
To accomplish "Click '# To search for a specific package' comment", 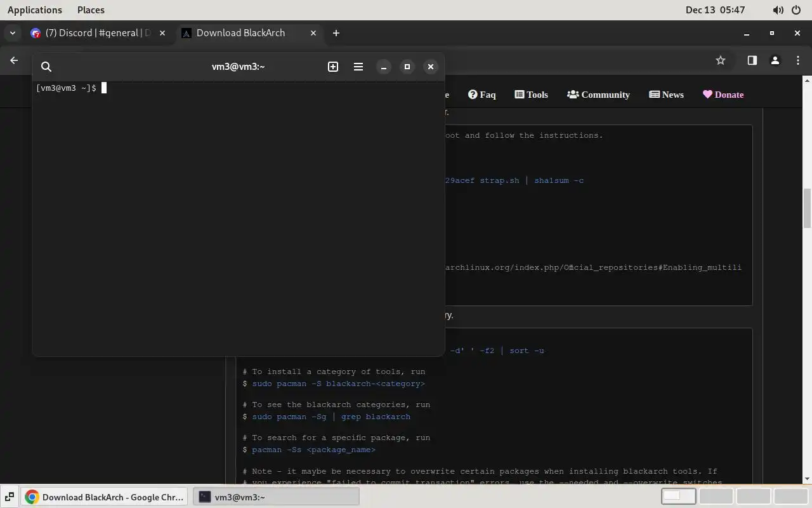I will [x=336, y=438].
